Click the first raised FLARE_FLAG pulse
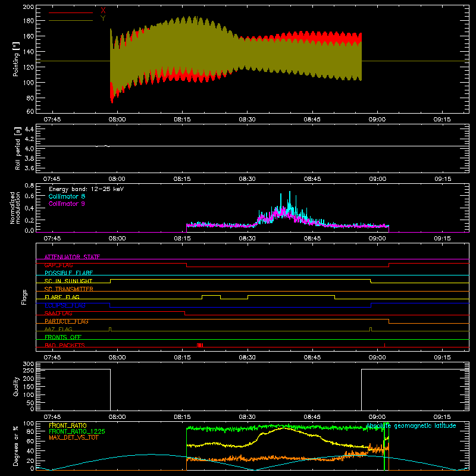Image resolution: width=476 pixels, height=476 pixels. [211, 296]
